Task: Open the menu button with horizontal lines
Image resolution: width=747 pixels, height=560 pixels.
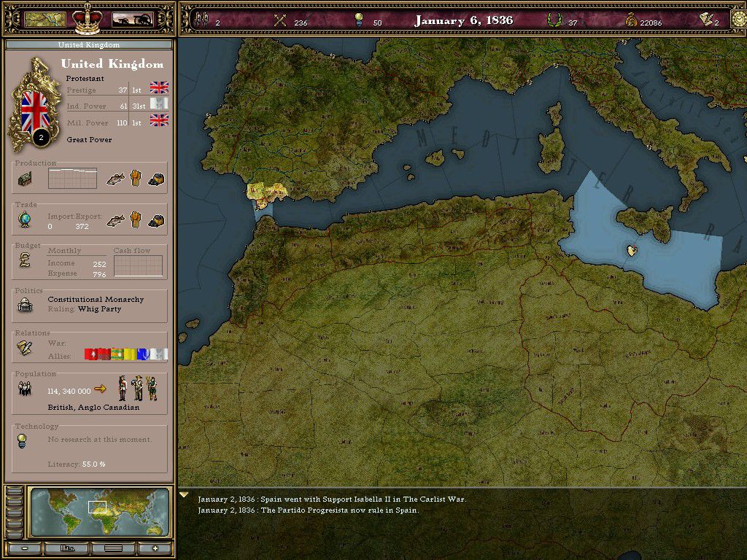Action: point(113,548)
